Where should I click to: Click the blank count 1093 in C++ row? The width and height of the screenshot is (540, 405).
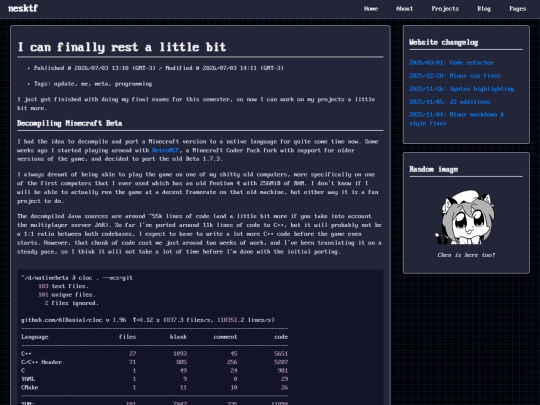point(180,354)
